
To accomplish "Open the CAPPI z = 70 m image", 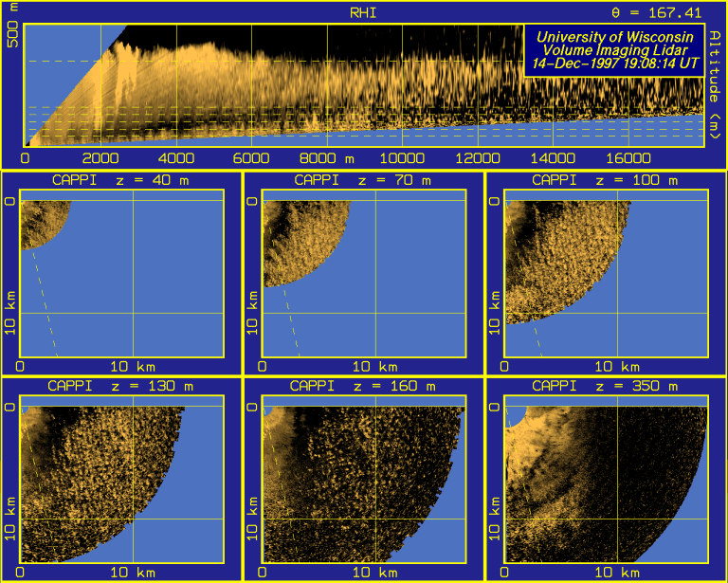I will coord(364,273).
